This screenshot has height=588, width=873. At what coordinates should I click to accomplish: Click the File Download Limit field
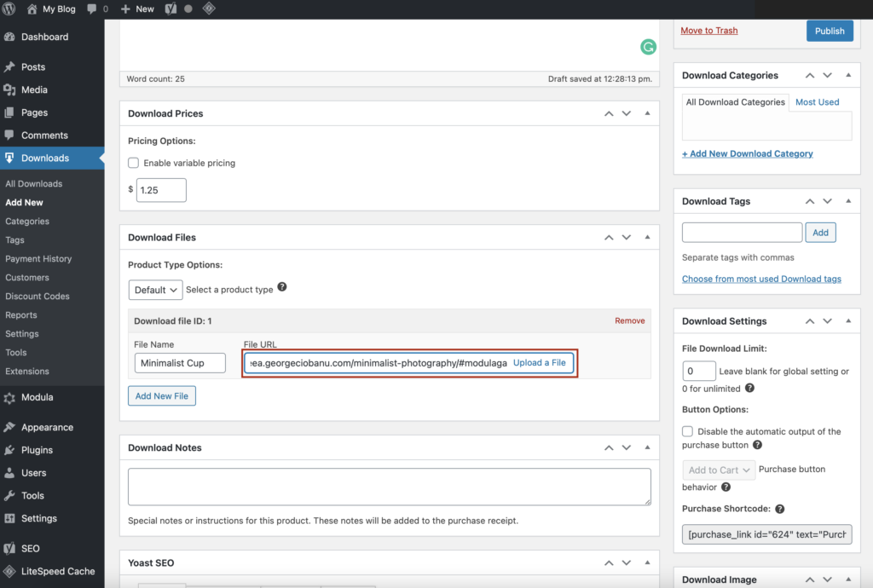click(x=699, y=371)
